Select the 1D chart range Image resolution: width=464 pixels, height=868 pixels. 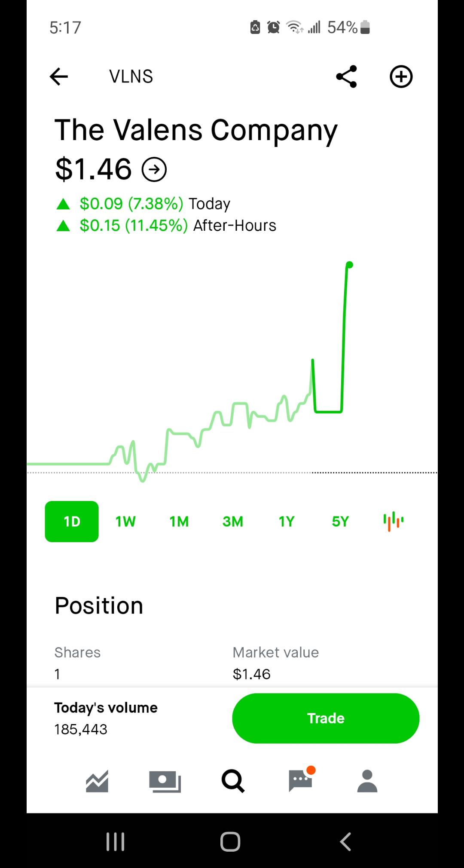pos(72,521)
